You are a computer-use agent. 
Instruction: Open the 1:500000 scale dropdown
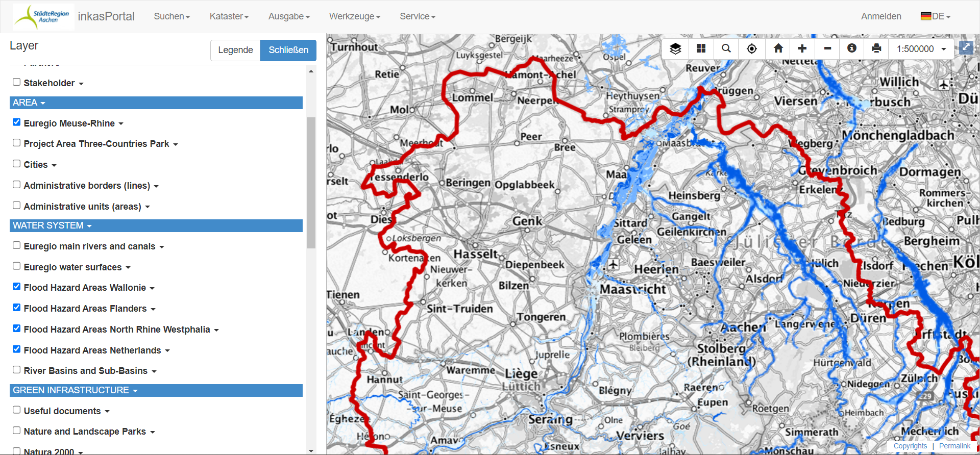coord(921,49)
